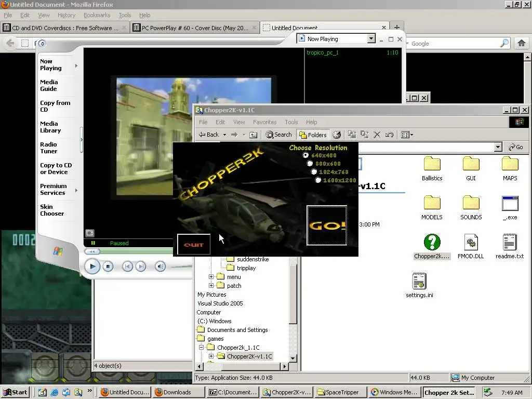Image resolution: width=532 pixels, height=399 pixels.
Task: Open Firefox History menu
Action: click(x=66, y=15)
